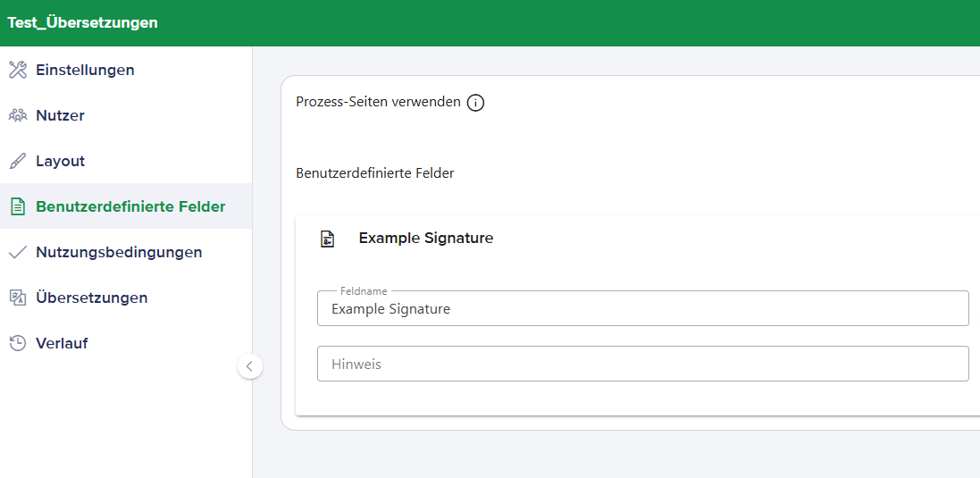
Task: Select the Nutzungsbedingungen menu entry
Action: point(119,252)
